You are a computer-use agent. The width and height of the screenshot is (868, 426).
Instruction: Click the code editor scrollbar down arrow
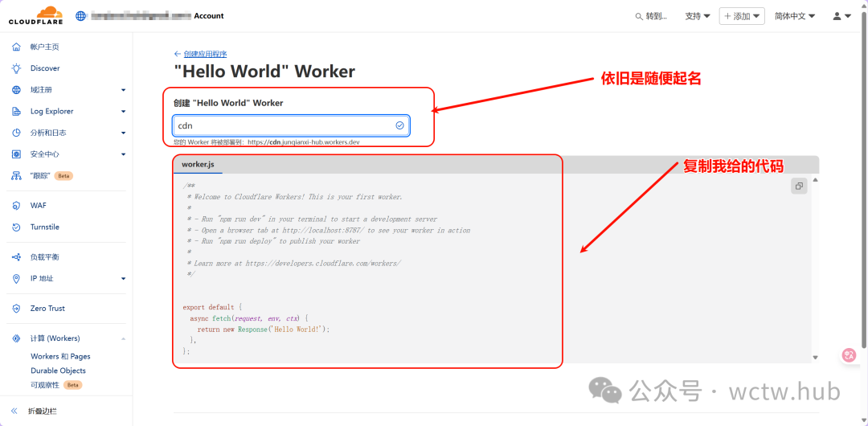pyautogui.click(x=815, y=358)
